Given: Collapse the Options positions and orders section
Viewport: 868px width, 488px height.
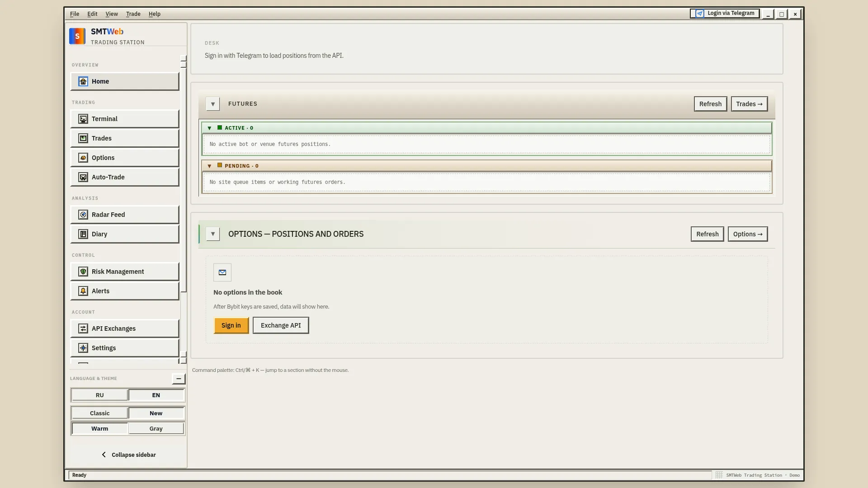Looking at the screenshot, I should tap(213, 234).
